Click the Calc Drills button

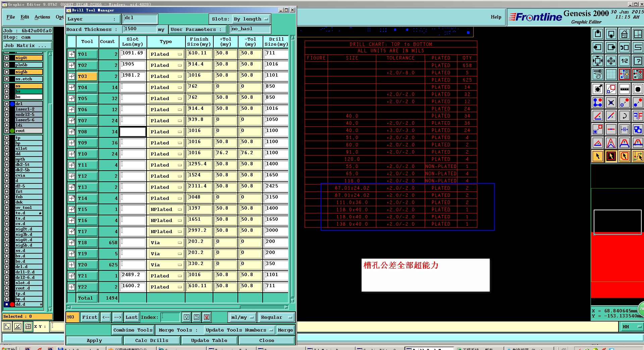(152, 340)
